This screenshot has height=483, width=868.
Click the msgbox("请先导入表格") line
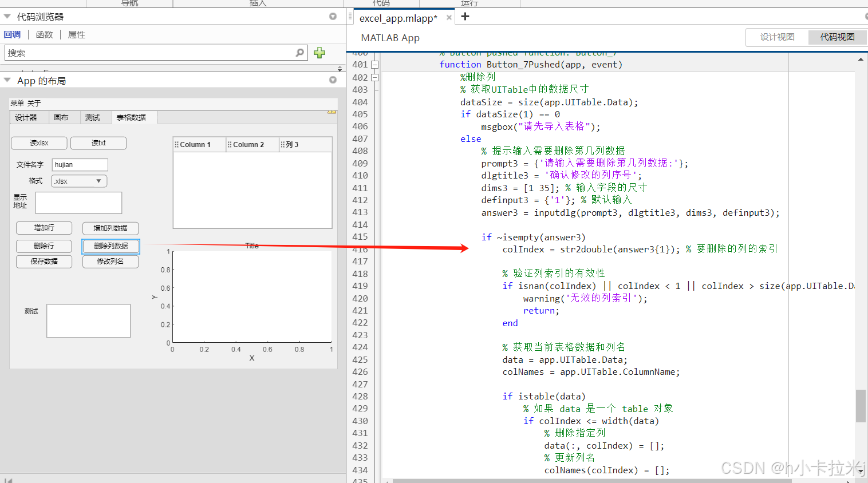pos(540,126)
